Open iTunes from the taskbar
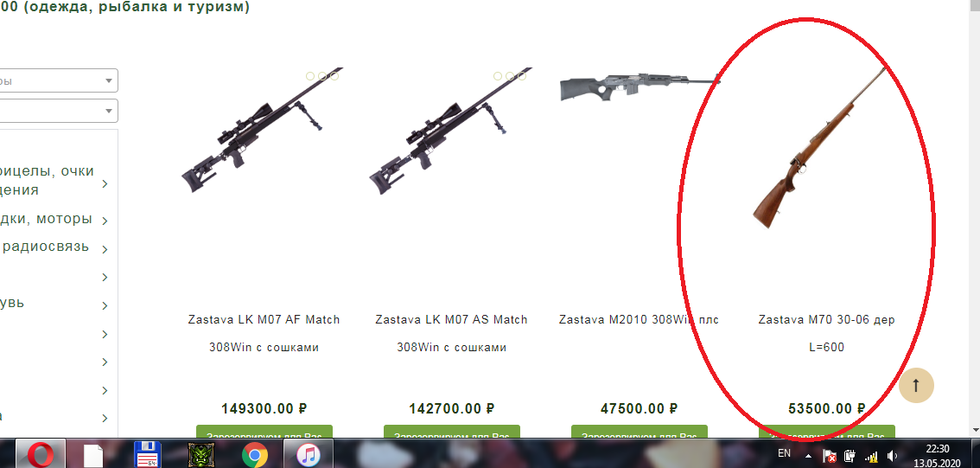980x468 pixels. tap(309, 453)
